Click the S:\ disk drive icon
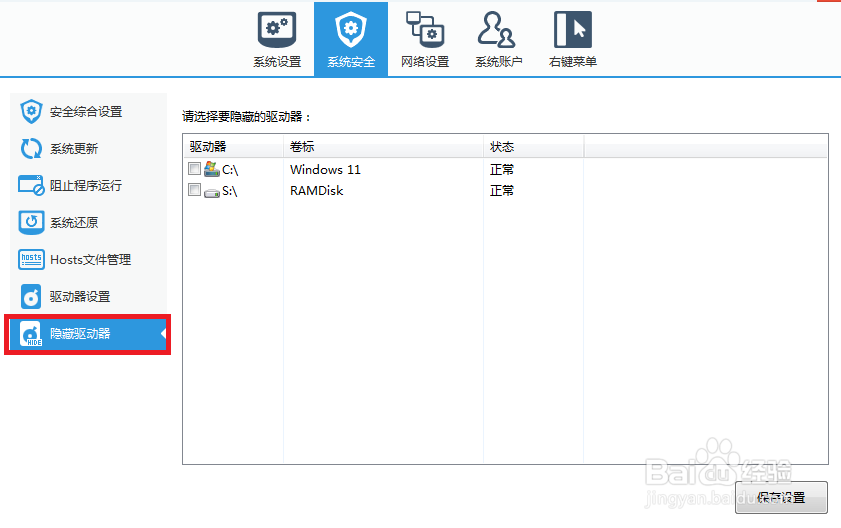 (212, 192)
